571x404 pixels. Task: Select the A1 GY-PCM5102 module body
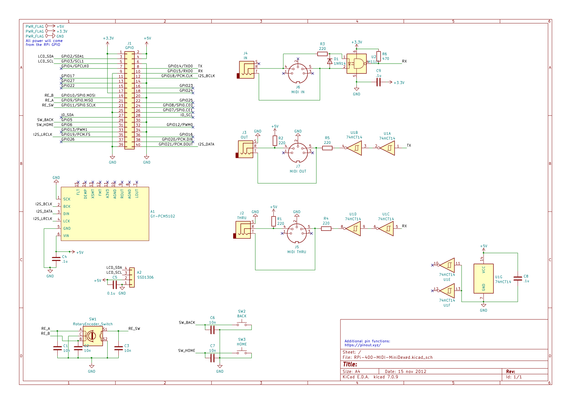click(105, 214)
